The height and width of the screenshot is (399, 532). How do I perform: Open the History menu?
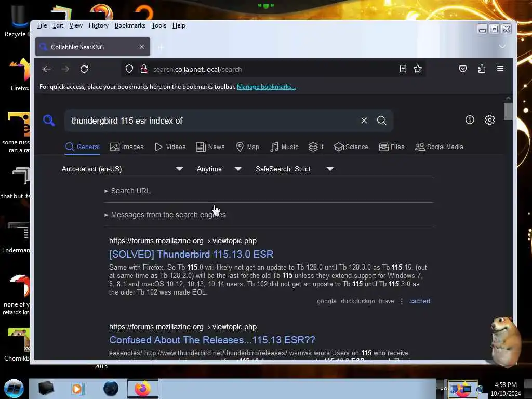click(x=99, y=25)
